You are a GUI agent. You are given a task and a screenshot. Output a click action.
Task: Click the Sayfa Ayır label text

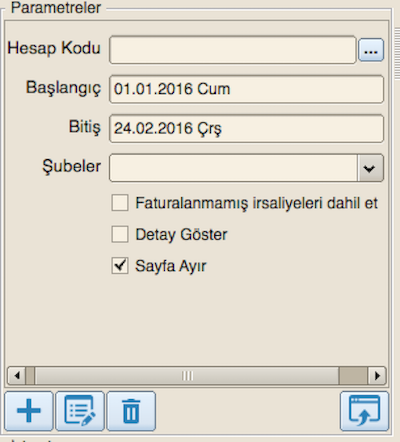point(171,266)
